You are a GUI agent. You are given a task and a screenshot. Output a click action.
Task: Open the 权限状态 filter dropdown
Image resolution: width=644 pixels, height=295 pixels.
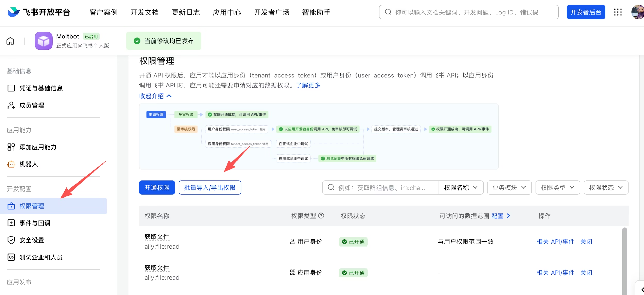[x=606, y=187]
